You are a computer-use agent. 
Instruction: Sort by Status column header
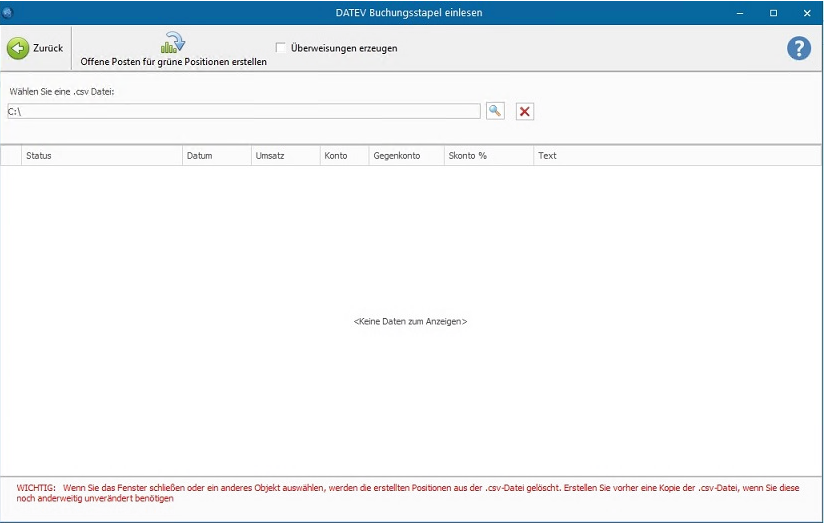102,155
